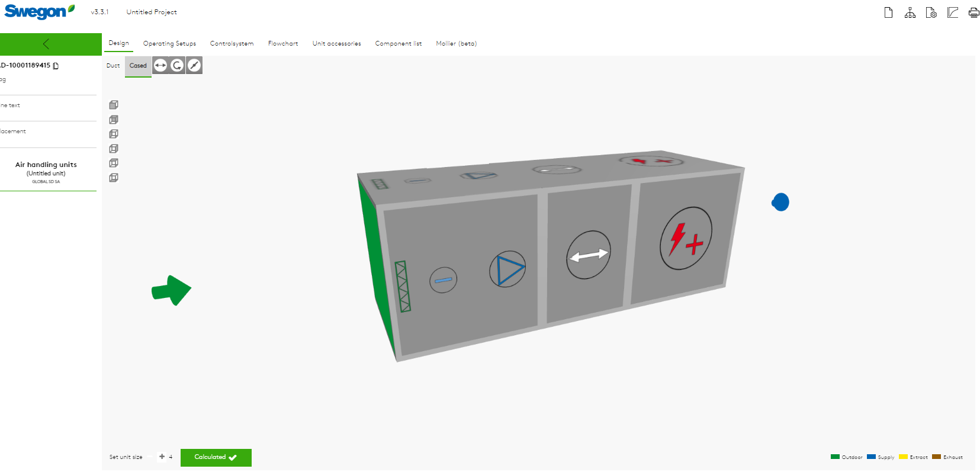
Task: Select the solid cube view icon
Action: 114,105
